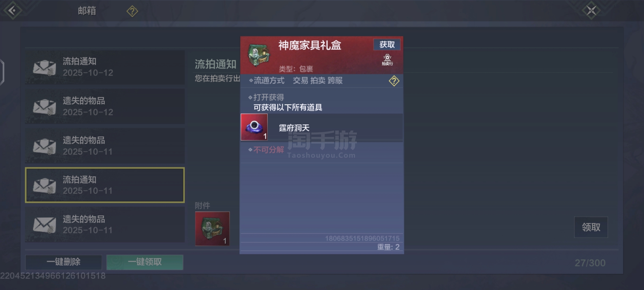Screen dimensions: 644x290
Task: Click the 神魔家具礼盒 chest icon in the tooltip header
Action: pyautogui.click(x=258, y=55)
